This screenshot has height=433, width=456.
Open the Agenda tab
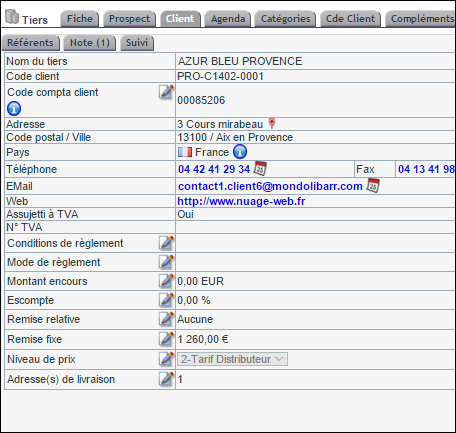[x=228, y=19]
